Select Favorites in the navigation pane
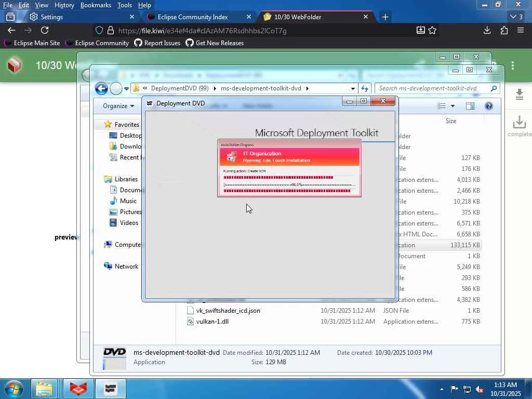The image size is (532, 399). tap(127, 125)
